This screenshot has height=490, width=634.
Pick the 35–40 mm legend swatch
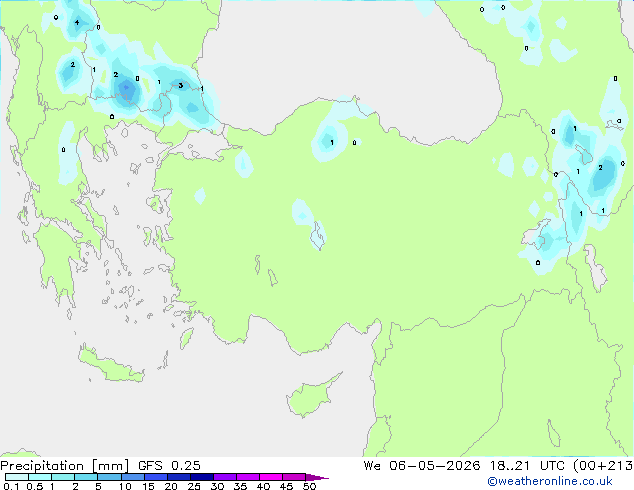point(247,477)
